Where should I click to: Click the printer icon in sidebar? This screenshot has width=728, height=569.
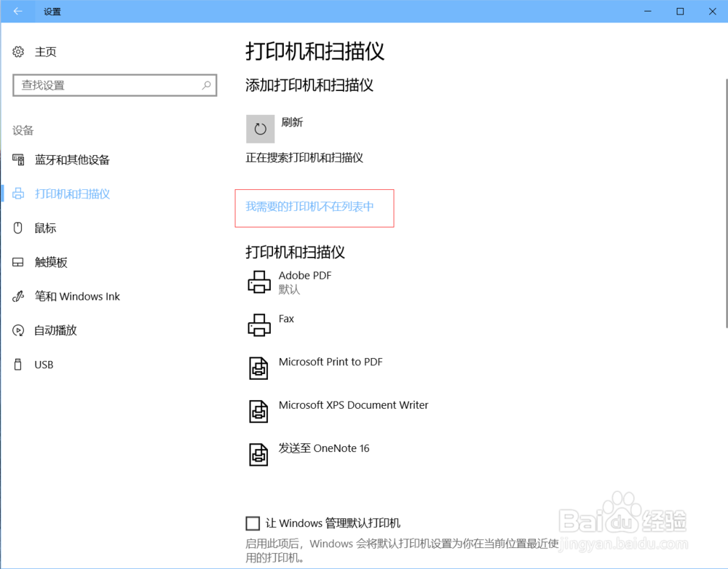[18, 194]
